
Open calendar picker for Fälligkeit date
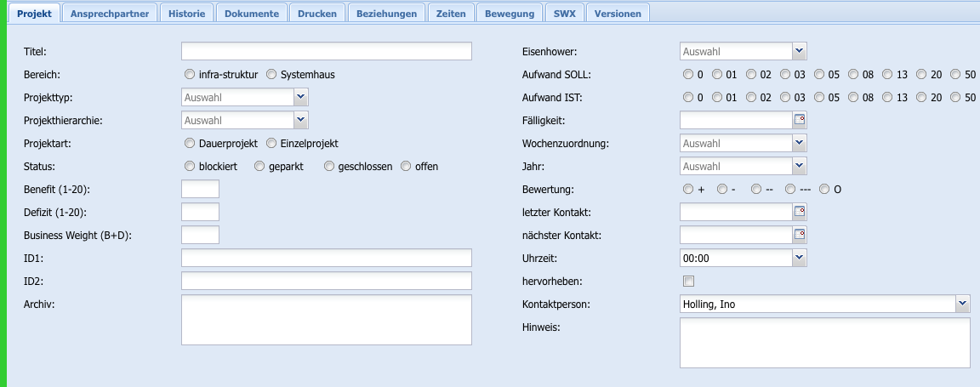(x=799, y=121)
